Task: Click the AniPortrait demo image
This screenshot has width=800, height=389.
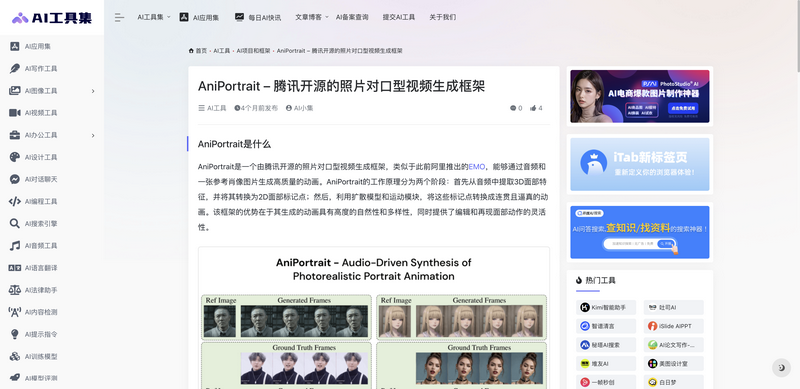Action: tap(374, 318)
